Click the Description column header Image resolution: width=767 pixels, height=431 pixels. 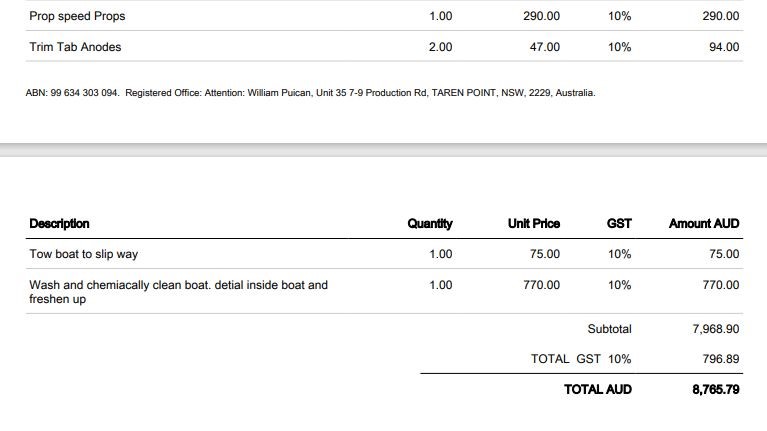59,223
